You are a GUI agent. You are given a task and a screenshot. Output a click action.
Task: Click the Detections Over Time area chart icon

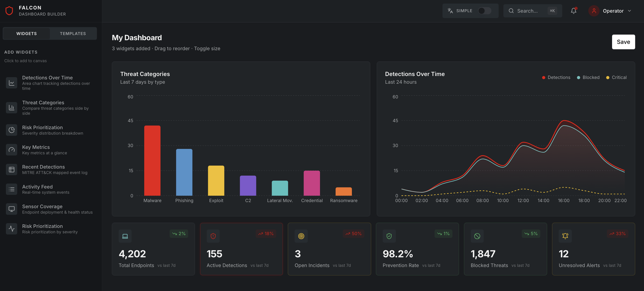(x=12, y=83)
